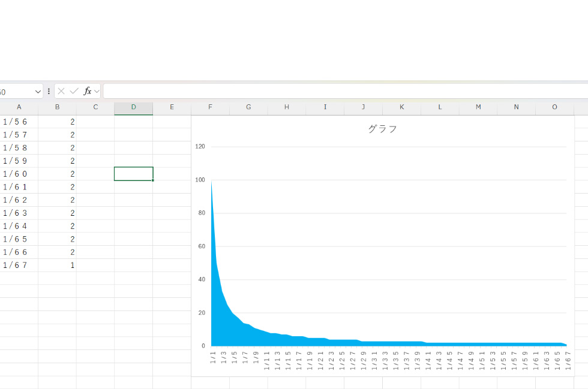Click cell containing 1/63

(19, 213)
